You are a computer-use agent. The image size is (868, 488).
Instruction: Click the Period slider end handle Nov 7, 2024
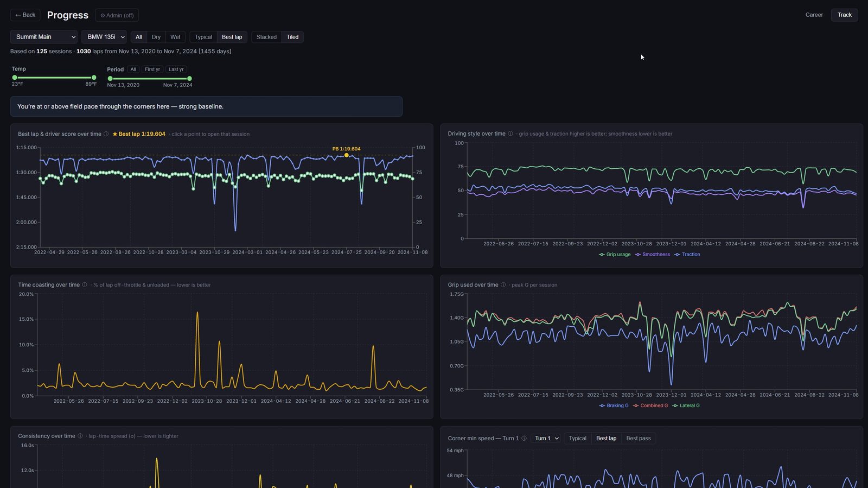[189, 79]
